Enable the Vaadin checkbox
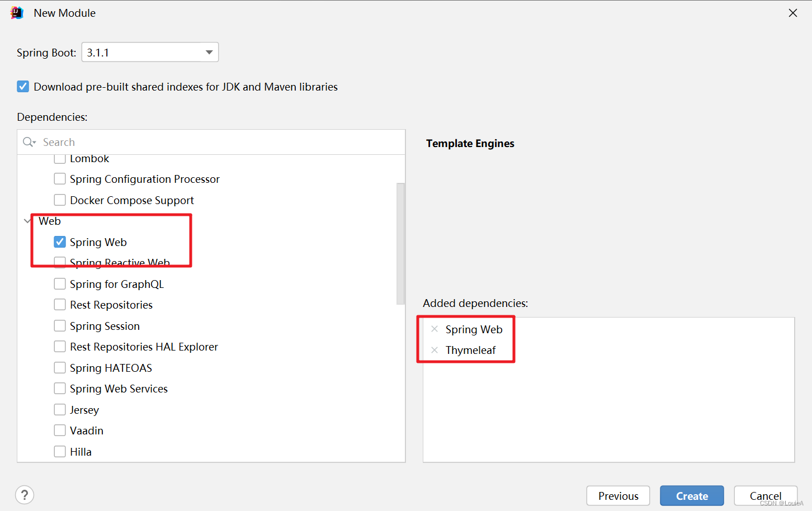Screen dimensions: 812x511 pyautogui.click(x=60, y=430)
